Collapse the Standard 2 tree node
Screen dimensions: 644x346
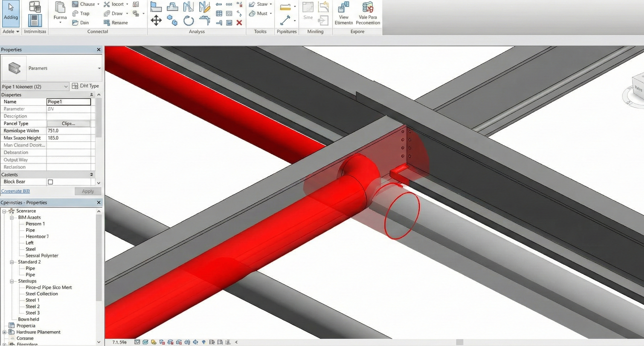(x=12, y=262)
